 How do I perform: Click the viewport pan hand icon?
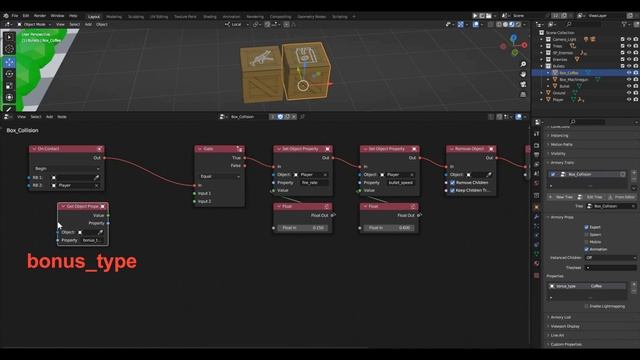(523, 74)
